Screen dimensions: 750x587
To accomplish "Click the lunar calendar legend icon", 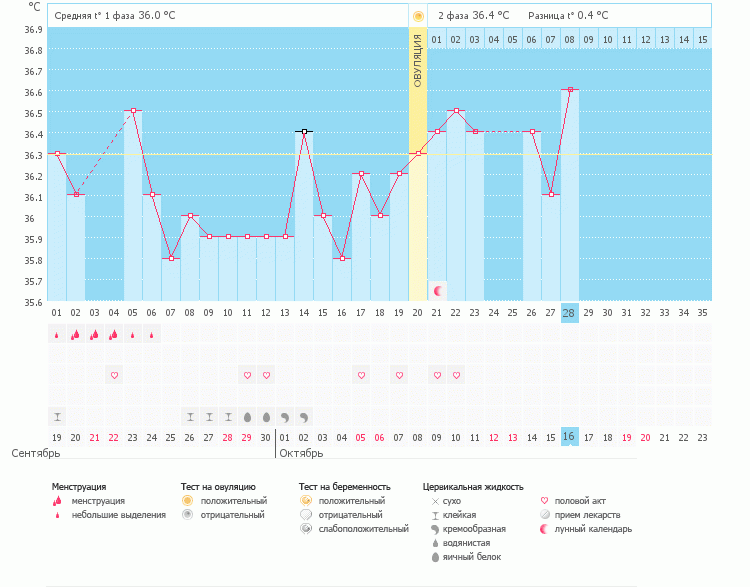I will [545, 528].
